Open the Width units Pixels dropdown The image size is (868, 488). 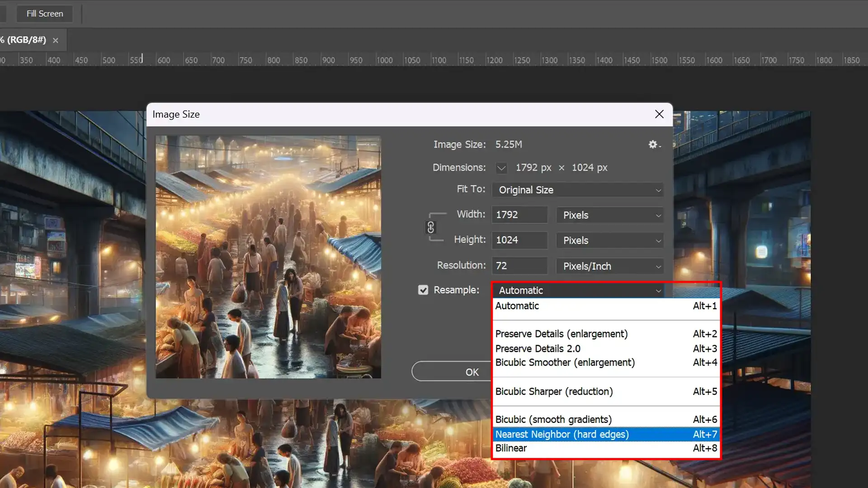point(610,216)
